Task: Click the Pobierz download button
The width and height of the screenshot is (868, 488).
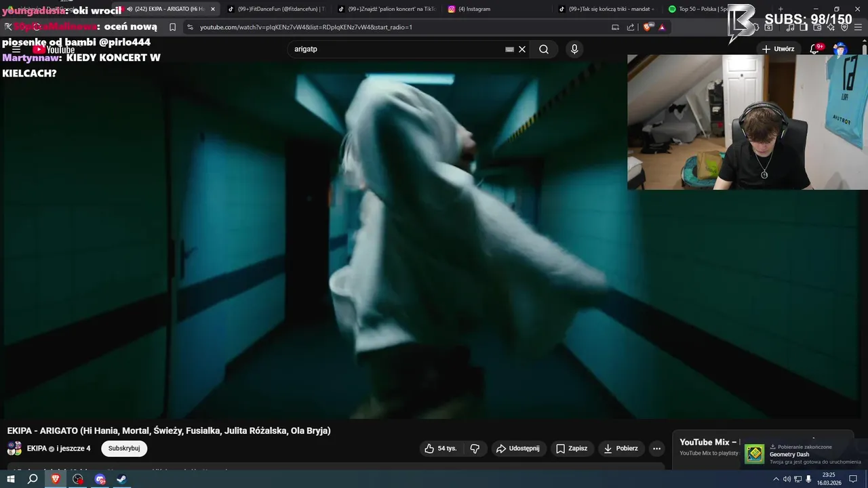Action: click(x=621, y=449)
